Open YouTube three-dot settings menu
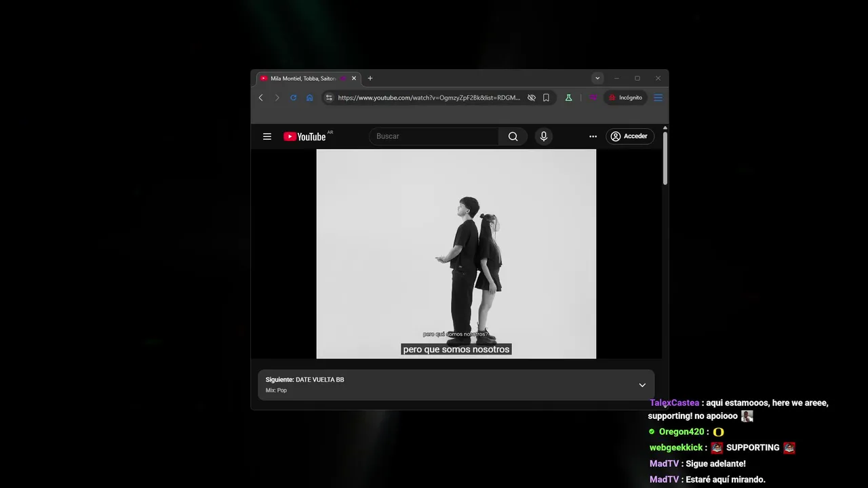Screen dimensions: 868x488 [593, 136]
